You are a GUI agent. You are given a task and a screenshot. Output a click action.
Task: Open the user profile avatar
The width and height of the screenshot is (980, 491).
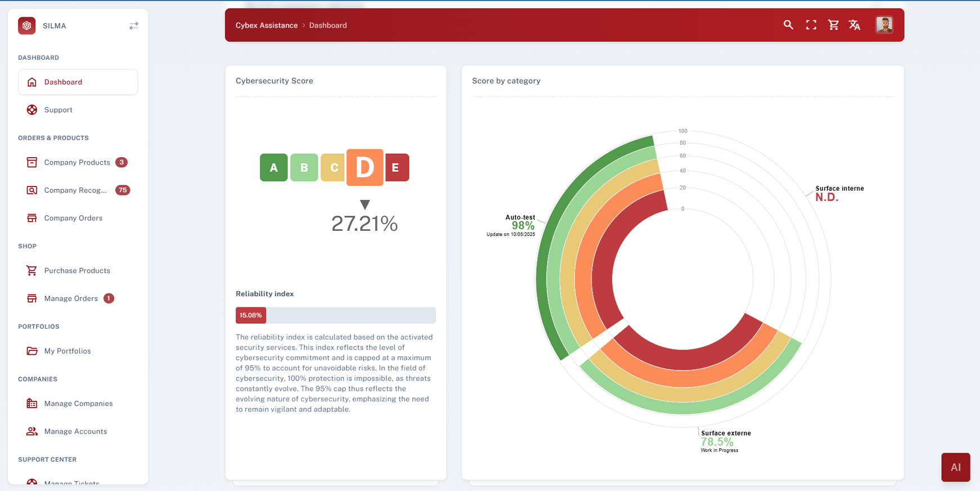884,25
